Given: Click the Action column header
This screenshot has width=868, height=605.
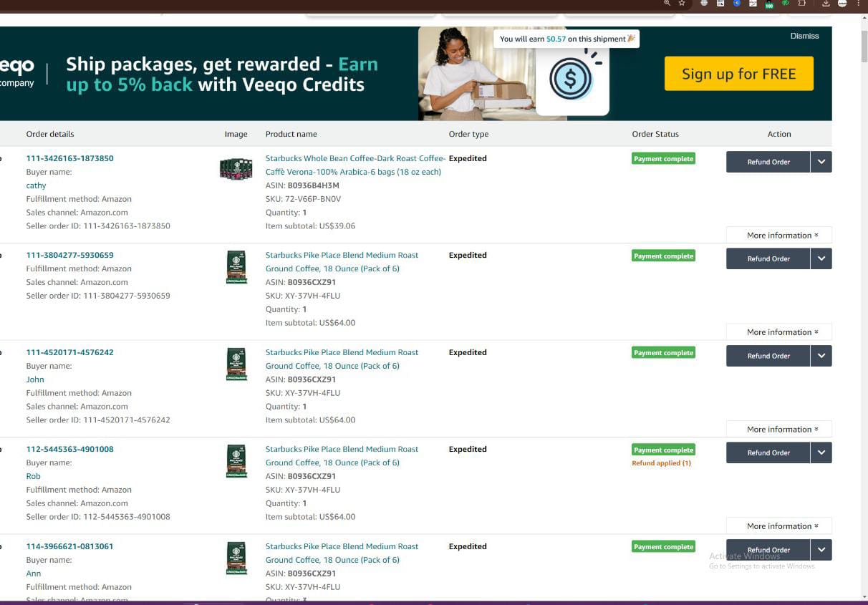Looking at the screenshot, I should pos(779,134).
